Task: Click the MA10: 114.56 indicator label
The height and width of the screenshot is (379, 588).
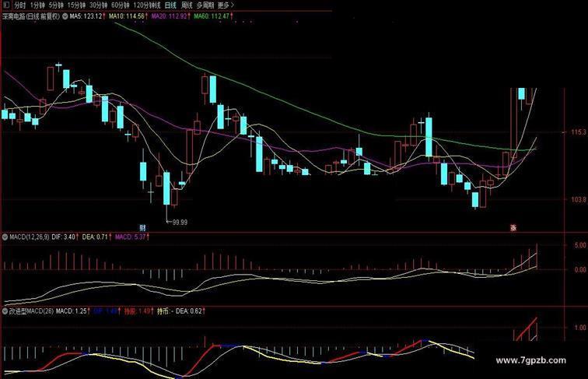Action: [x=127, y=16]
